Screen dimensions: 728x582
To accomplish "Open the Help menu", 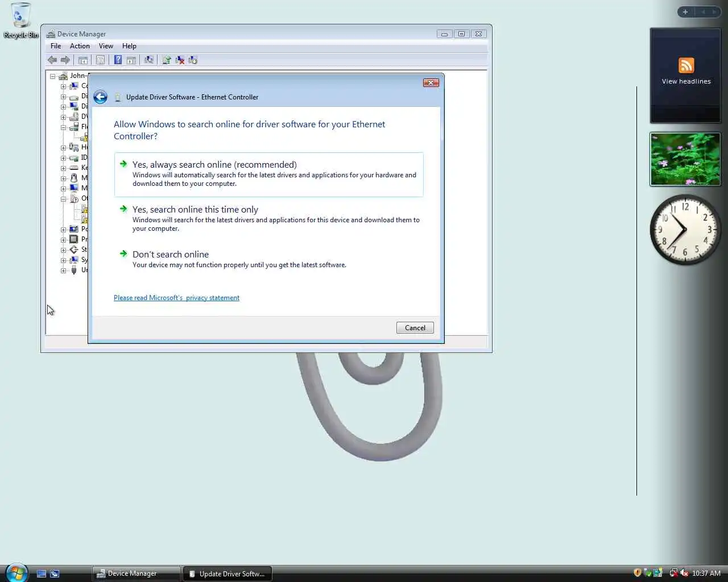I will [129, 46].
